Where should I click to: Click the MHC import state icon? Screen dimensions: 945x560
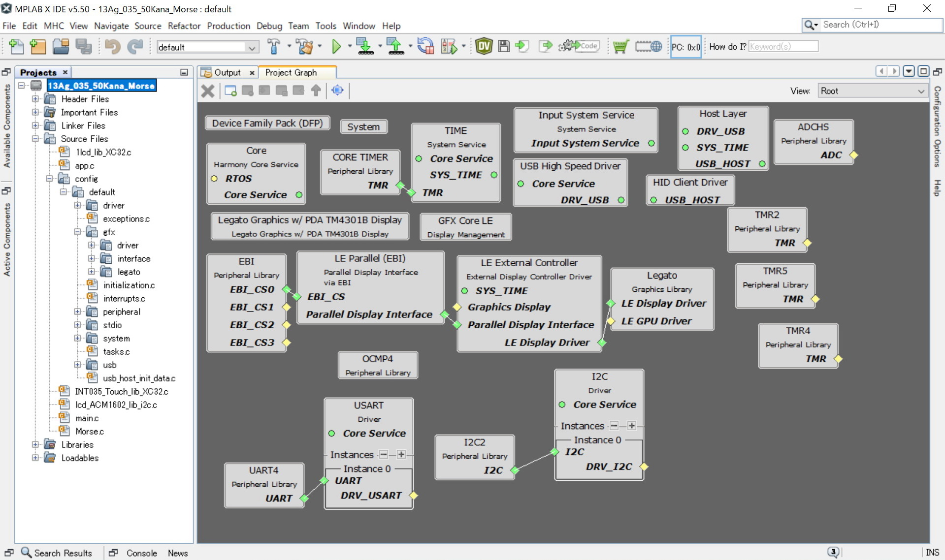point(521,46)
